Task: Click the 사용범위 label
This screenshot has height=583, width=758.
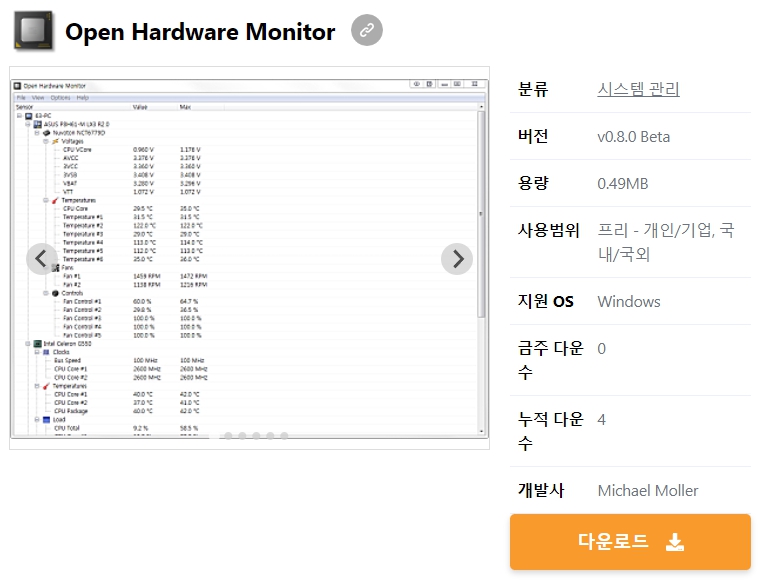Action: (x=548, y=230)
